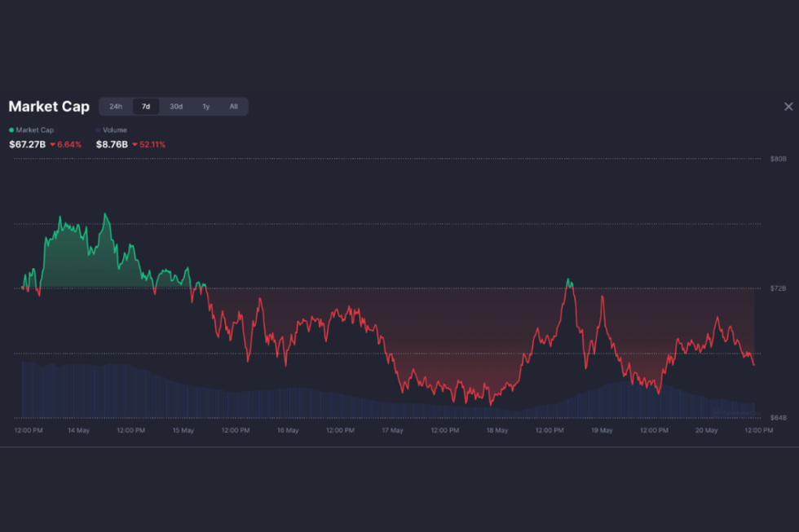Click the dark Volume legend dot
The image size is (799, 532).
click(99, 130)
